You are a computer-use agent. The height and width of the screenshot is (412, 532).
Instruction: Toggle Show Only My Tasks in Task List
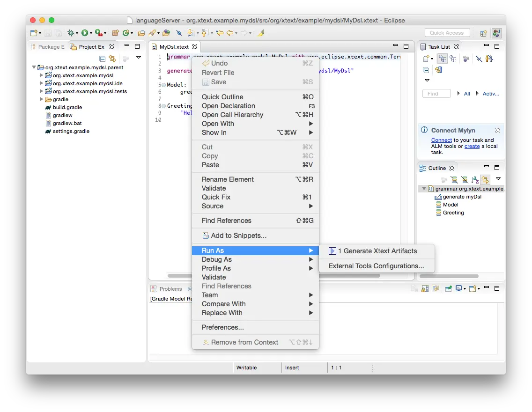[x=489, y=59]
